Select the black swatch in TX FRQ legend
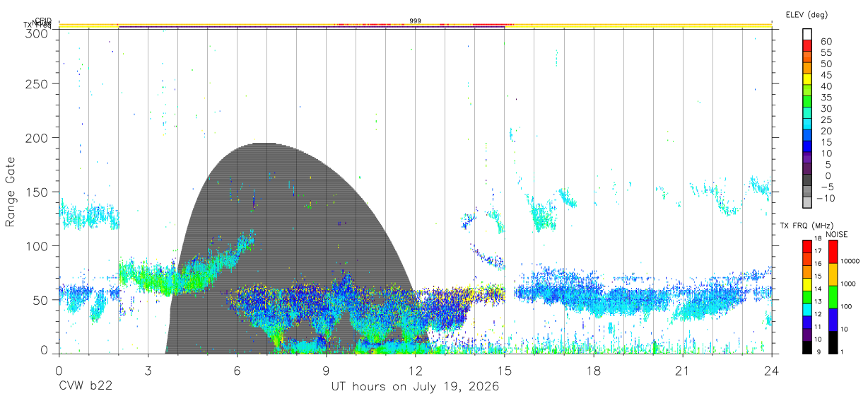The width and height of the screenshot is (868, 401). (x=807, y=347)
